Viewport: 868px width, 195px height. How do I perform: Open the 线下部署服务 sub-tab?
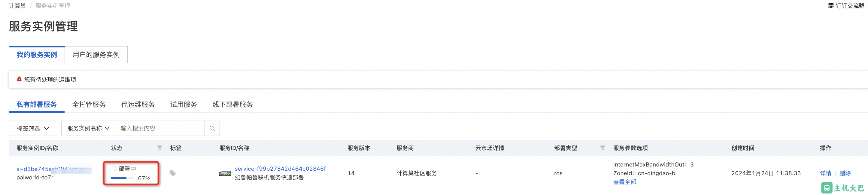click(x=232, y=104)
